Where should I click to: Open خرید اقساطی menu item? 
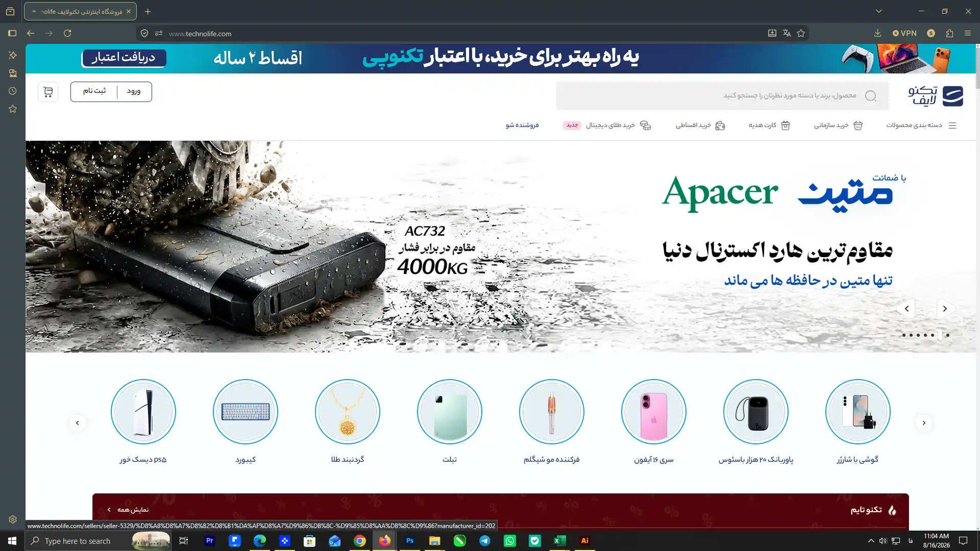700,125
